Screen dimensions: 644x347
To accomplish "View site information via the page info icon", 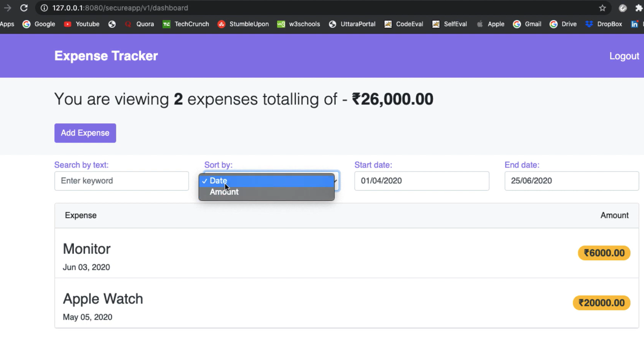I will [44, 8].
